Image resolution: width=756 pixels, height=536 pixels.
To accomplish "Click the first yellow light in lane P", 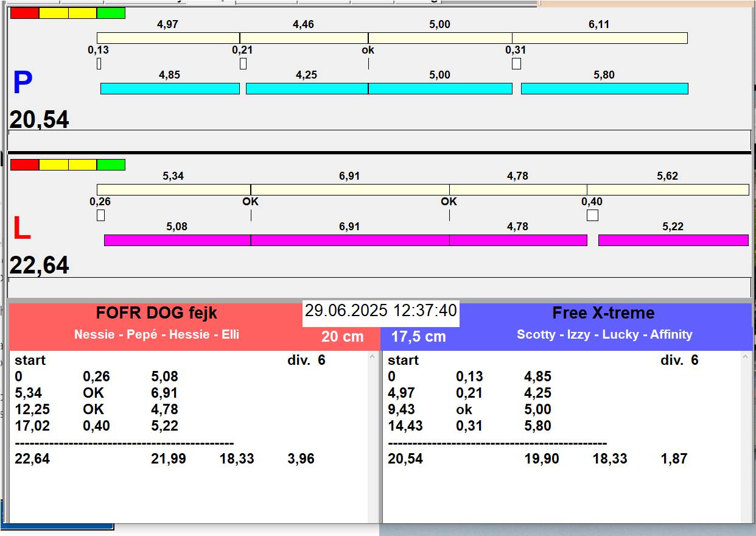I will (x=54, y=13).
